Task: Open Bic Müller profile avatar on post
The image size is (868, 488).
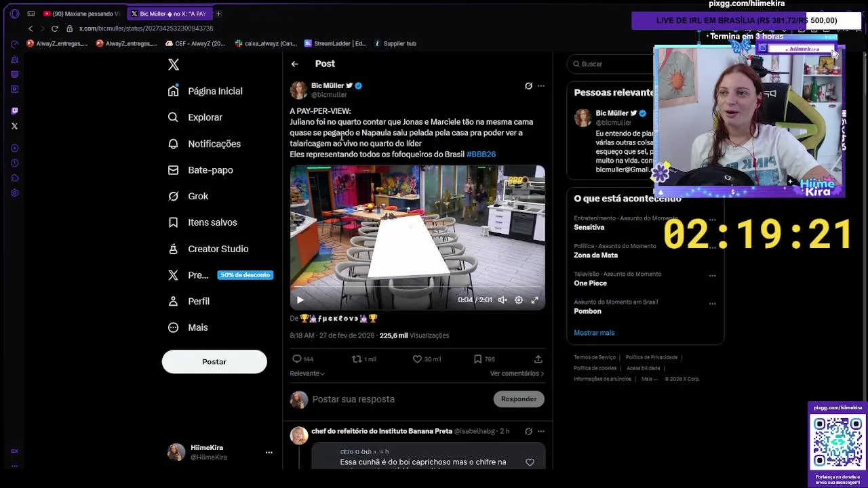Action: click(x=298, y=90)
